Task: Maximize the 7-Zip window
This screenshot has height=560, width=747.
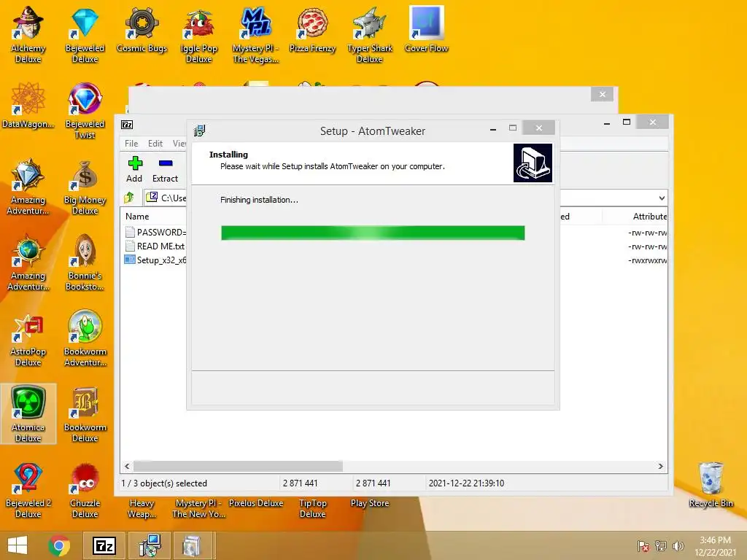Action: point(627,122)
